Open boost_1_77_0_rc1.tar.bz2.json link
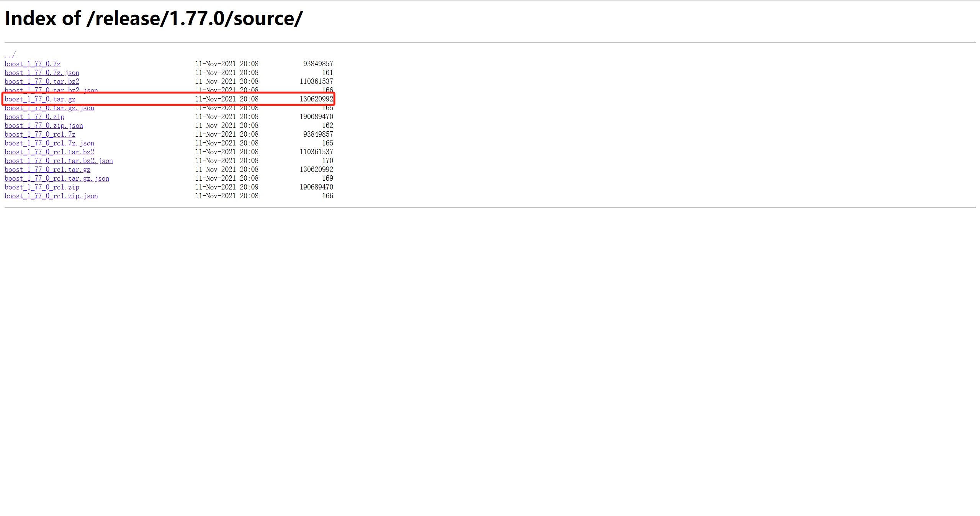Screen dimensions: 980x516 59,160
